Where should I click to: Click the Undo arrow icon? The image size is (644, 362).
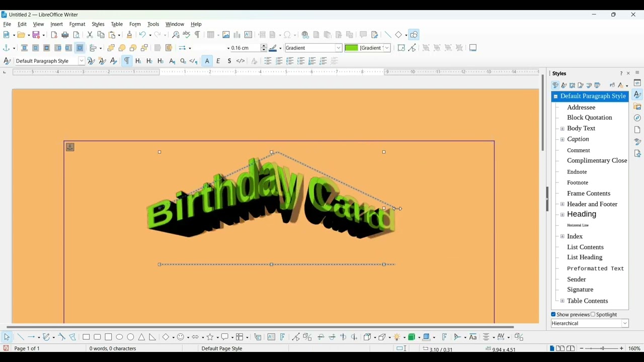point(142,35)
